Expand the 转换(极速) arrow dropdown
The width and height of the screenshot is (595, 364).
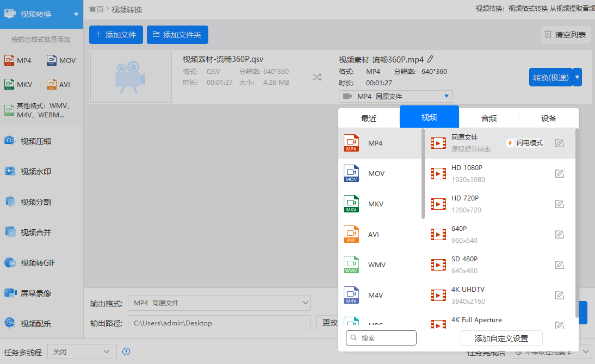pyautogui.click(x=578, y=77)
